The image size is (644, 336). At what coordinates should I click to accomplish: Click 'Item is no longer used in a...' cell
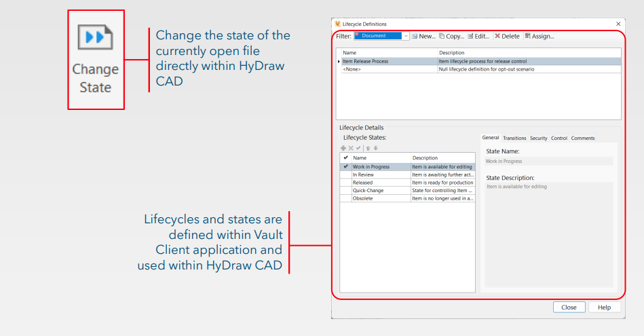coord(442,198)
